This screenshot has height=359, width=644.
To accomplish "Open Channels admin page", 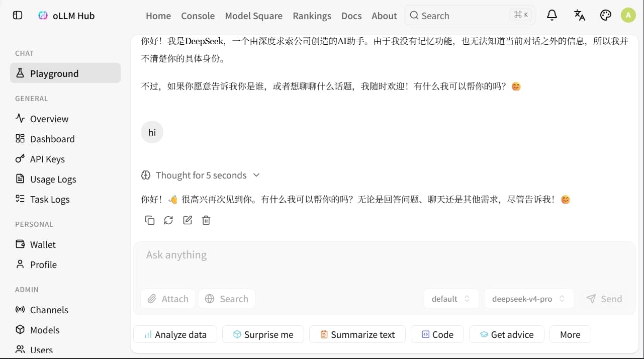I will pyautogui.click(x=65, y=310).
